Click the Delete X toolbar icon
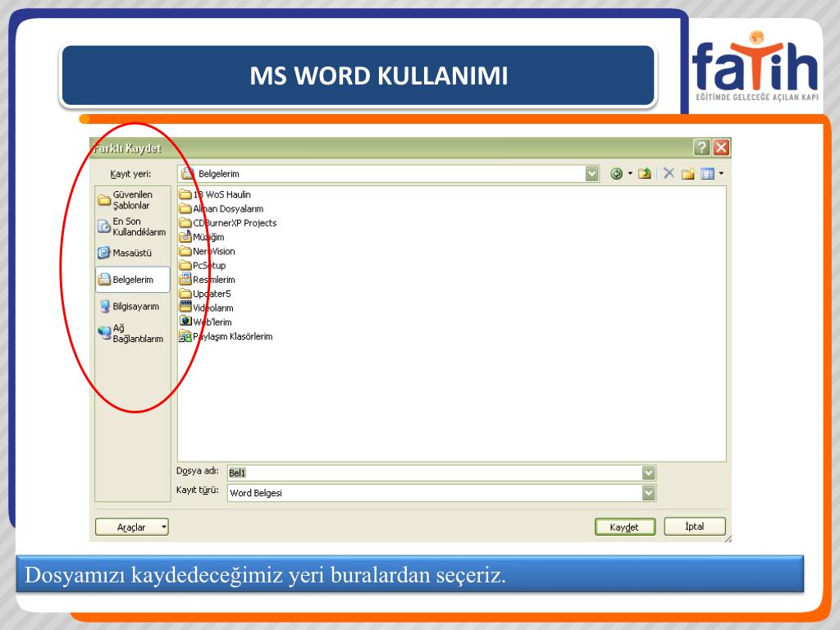 pos(669,173)
